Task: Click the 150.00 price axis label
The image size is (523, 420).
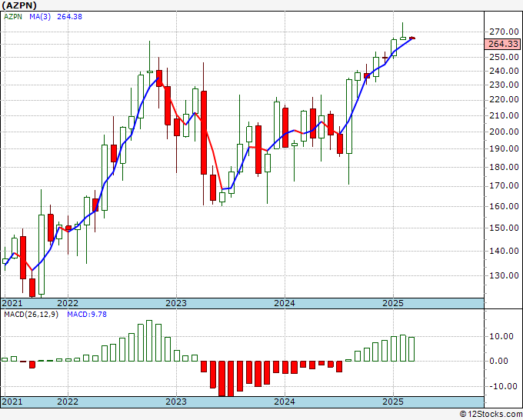Action: click(504, 228)
